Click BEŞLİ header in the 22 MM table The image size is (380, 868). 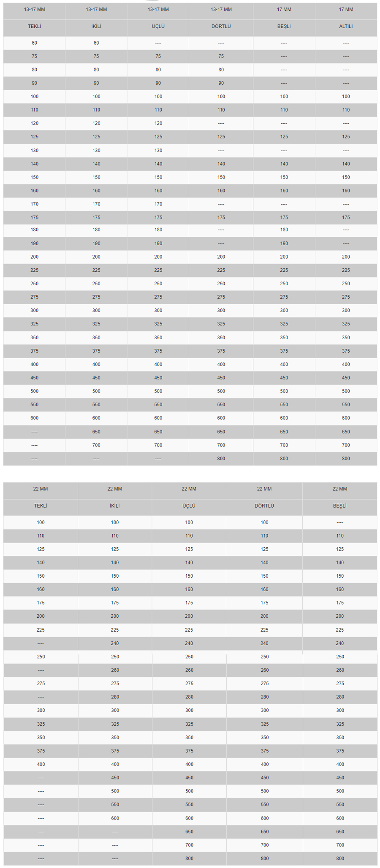(x=339, y=506)
